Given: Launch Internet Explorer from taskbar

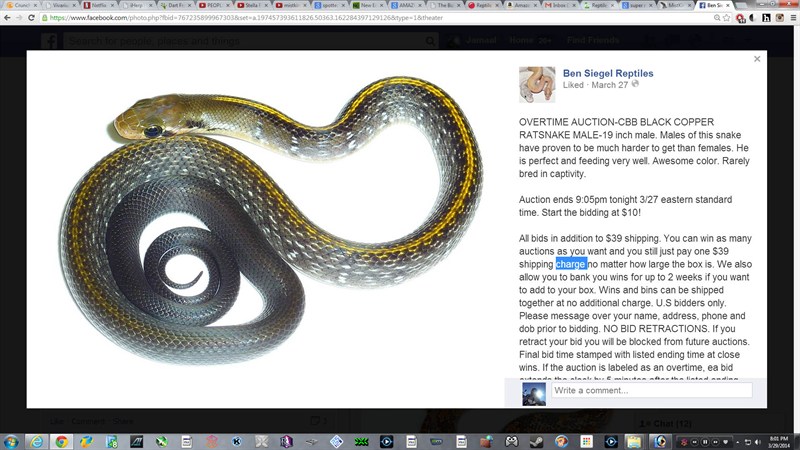Looking at the screenshot, I should pos(36,442).
